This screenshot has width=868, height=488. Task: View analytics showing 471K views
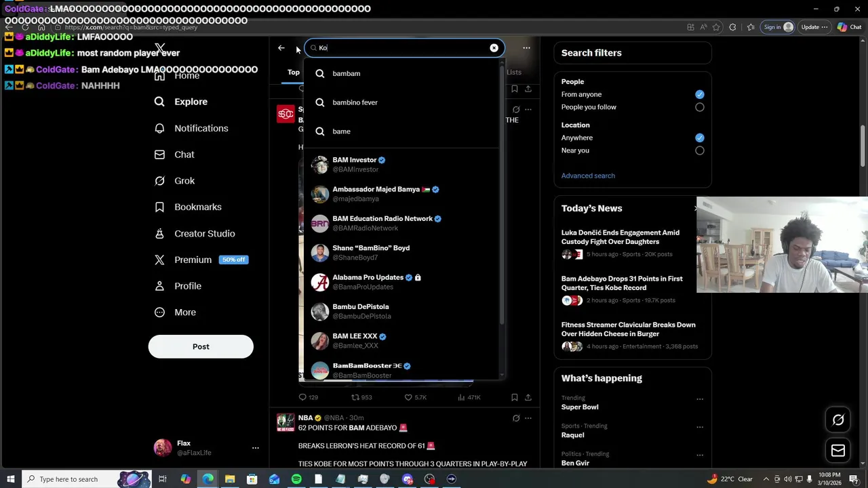point(469,397)
